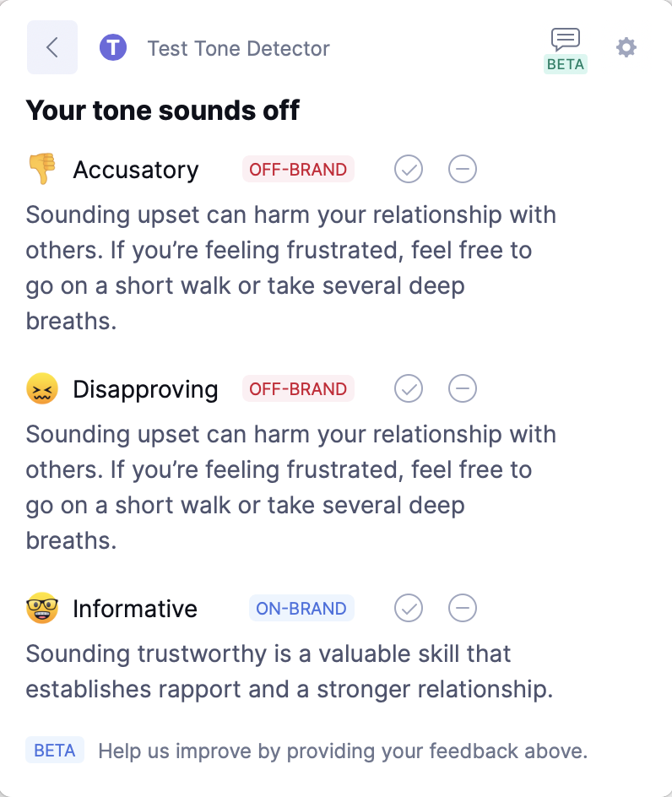The height and width of the screenshot is (797, 672).
Task: Click the thumbs-down Accusatory emoji
Action: (41, 169)
